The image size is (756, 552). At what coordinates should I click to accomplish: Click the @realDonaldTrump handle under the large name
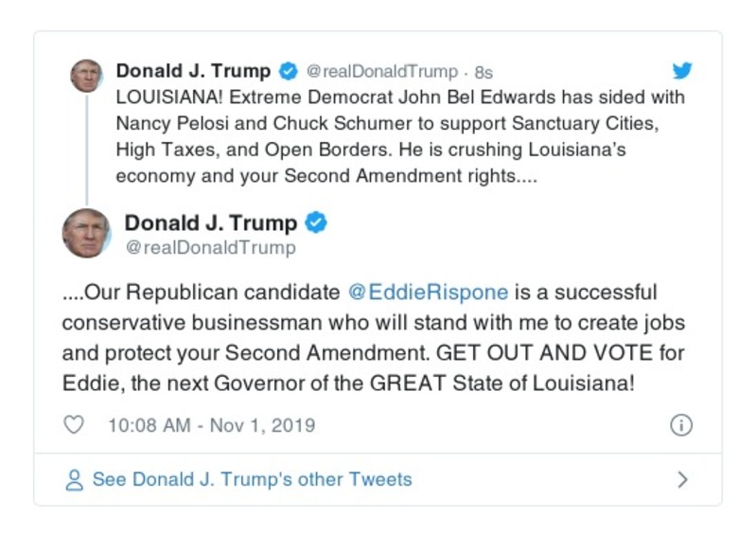pyautogui.click(x=210, y=248)
